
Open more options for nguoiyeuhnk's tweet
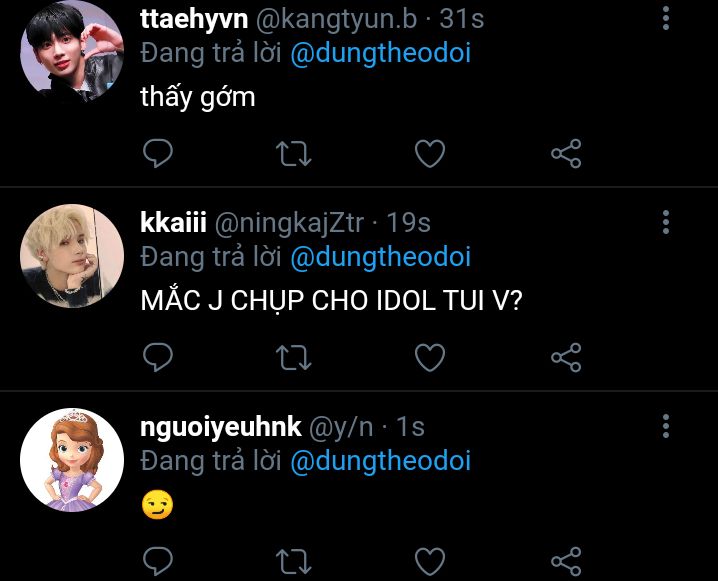click(666, 426)
